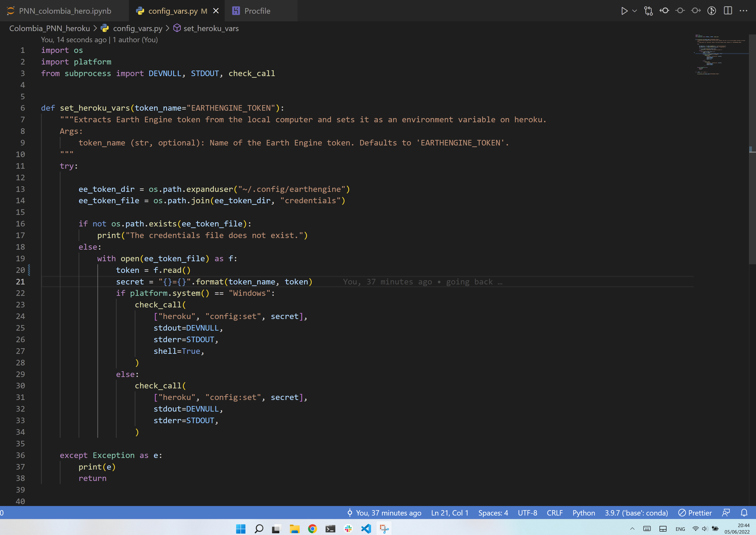Toggle the Prettier formatter status item
The height and width of the screenshot is (535, 756).
pos(695,512)
